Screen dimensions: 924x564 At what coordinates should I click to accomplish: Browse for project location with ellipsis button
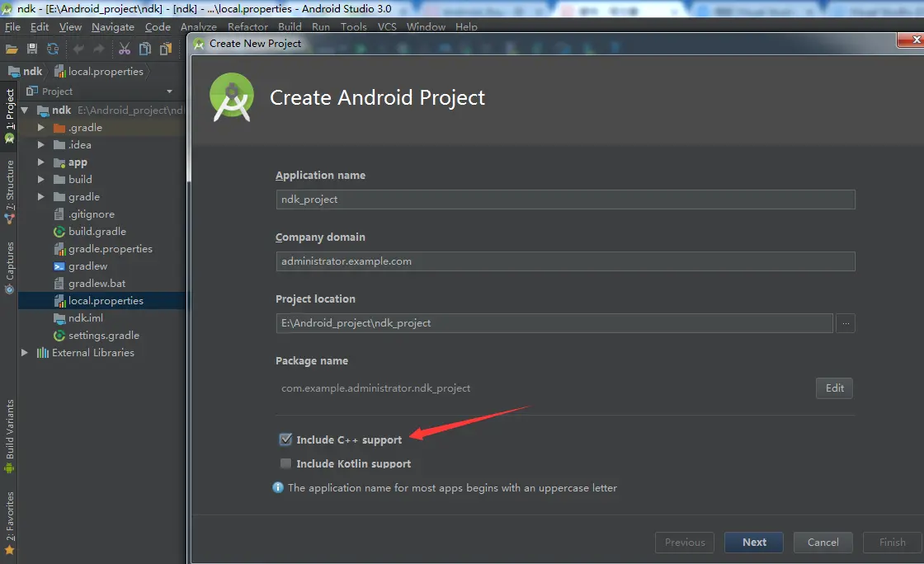click(x=846, y=322)
